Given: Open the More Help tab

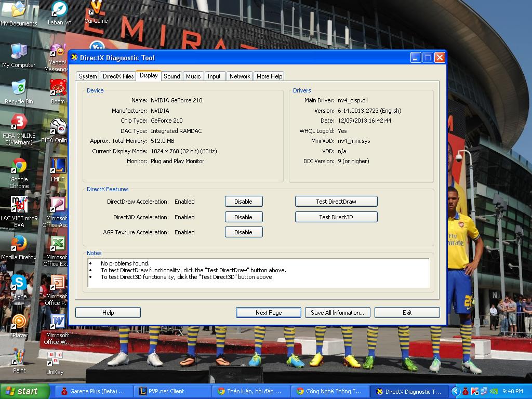Looking at the screenshot, I should 270,76.
